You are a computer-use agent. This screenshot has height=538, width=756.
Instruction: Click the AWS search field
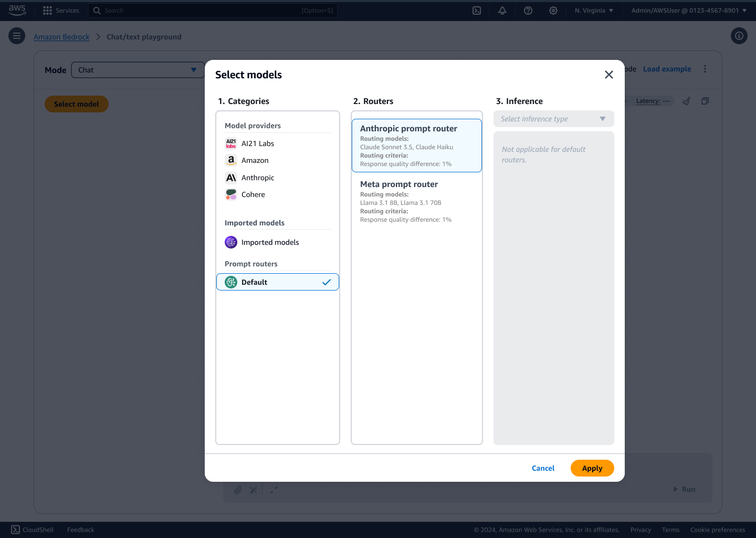tap(210, 10)
